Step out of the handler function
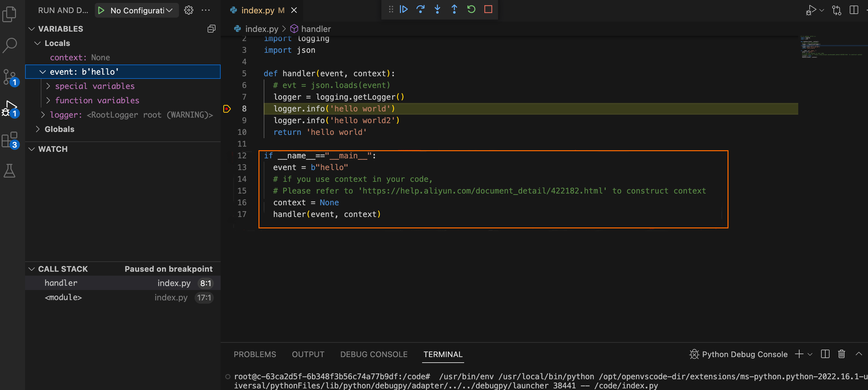The height and width of the screenshot is (390, 868). (454, 9)
